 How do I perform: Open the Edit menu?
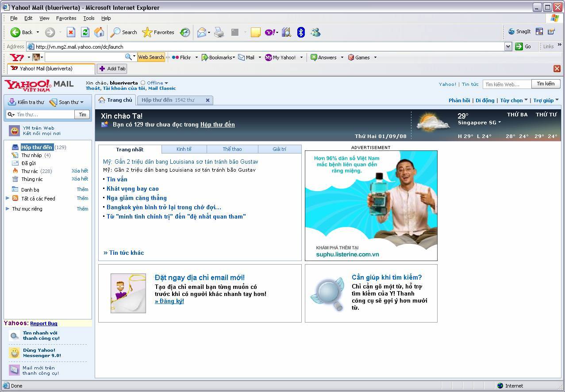[x=28, y=18]
